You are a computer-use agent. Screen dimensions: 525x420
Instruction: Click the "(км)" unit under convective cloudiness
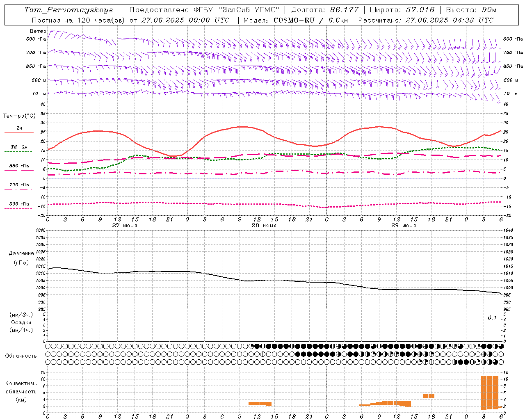tap(21, 399)
